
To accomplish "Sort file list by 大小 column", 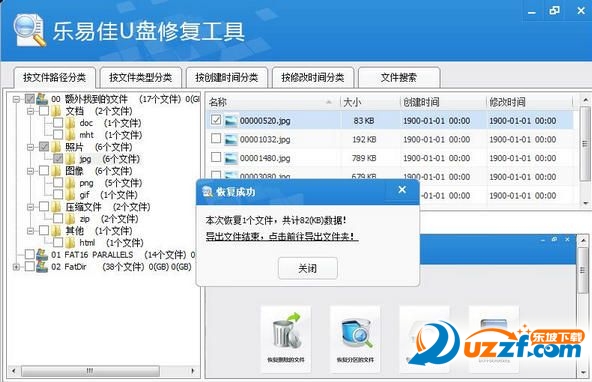I will click(x=370, y=102).
